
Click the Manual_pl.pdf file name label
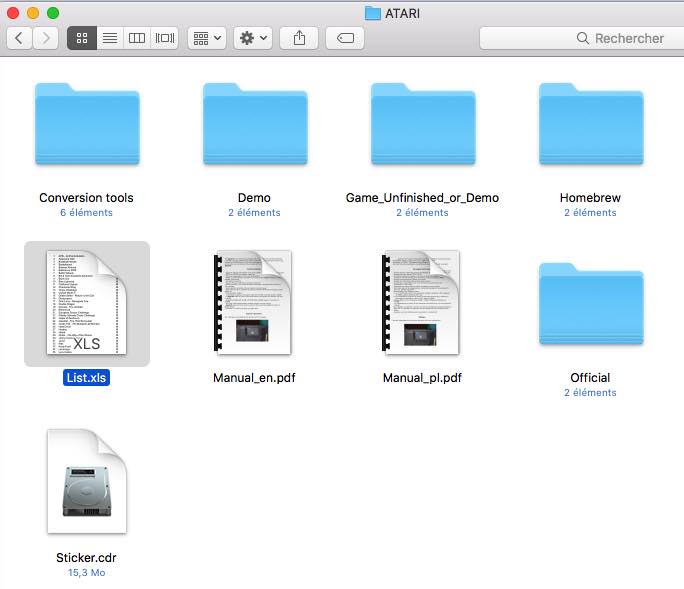[x=422, y=378]
